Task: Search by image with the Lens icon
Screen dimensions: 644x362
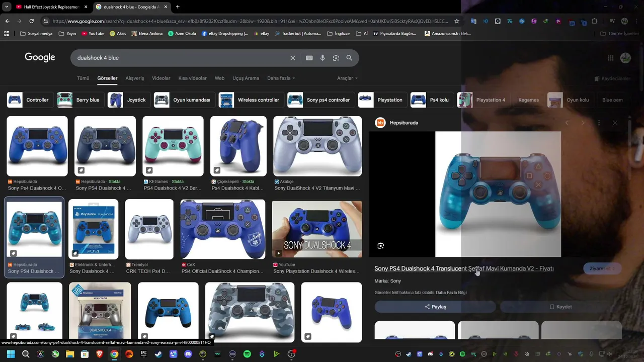Action: pos(336,58)
